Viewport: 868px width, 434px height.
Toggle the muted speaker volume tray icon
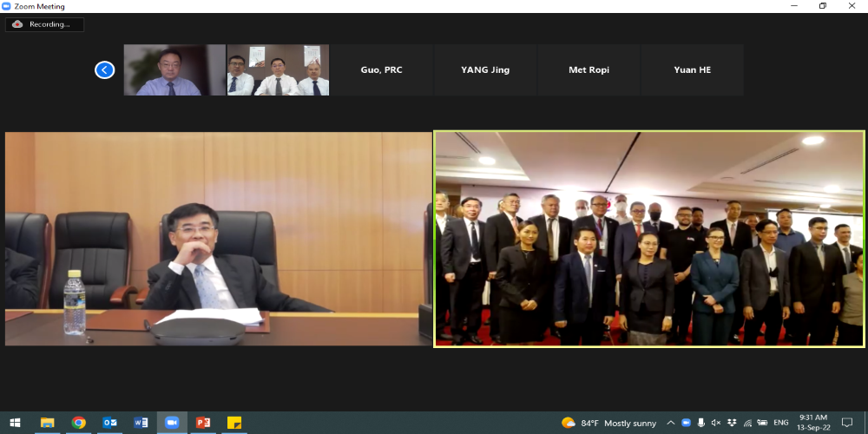716,423
